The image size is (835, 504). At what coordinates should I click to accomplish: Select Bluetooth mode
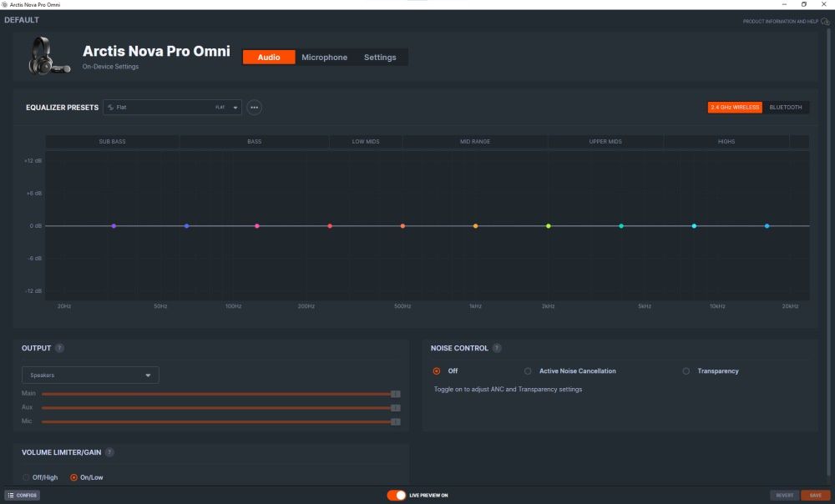(786, 108)
